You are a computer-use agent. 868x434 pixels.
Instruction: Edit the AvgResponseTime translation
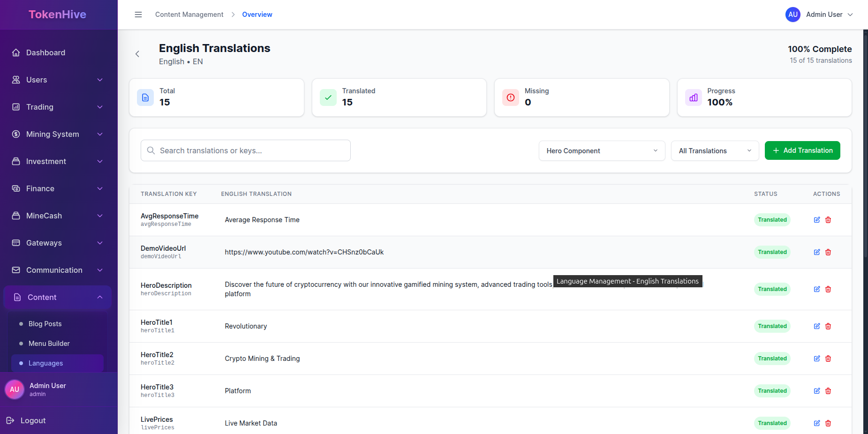[x=817, y=220]
